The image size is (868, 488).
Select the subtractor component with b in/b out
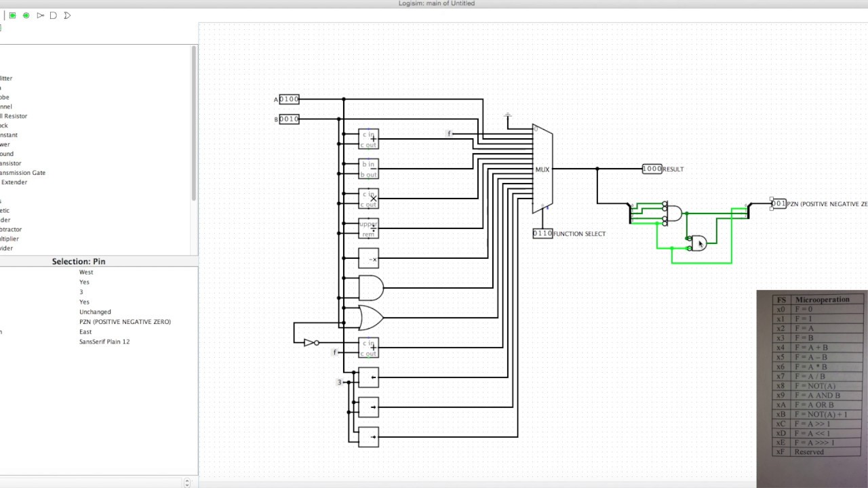click(368, 169)
